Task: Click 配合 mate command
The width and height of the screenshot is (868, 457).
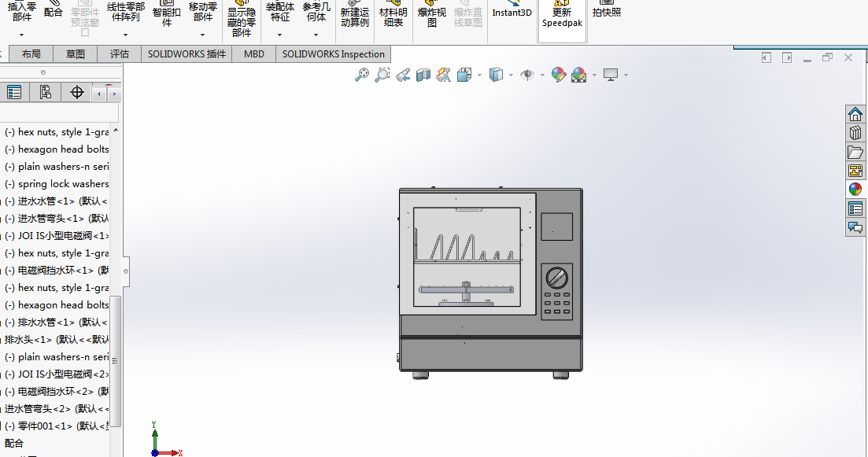Action: point(54,10)
